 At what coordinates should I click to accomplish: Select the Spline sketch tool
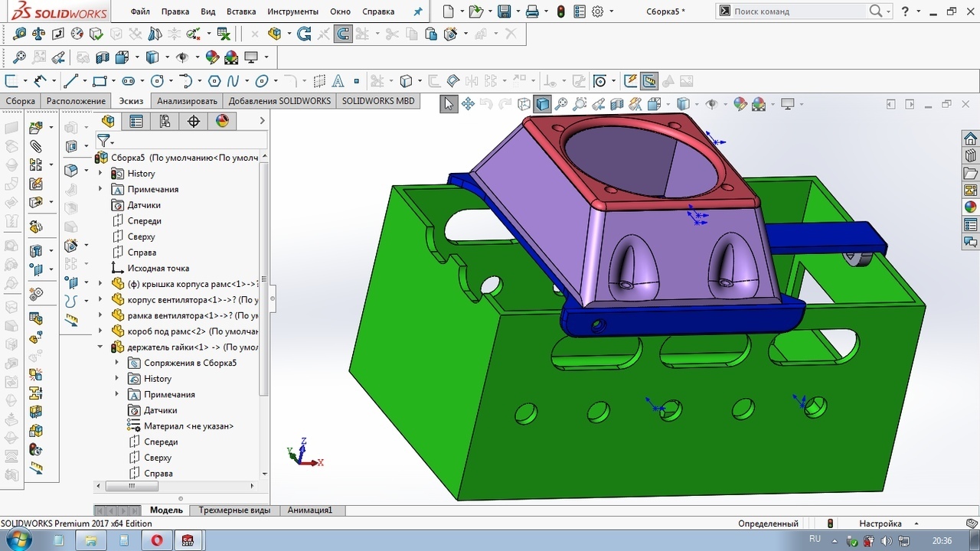tap(233, 80)
